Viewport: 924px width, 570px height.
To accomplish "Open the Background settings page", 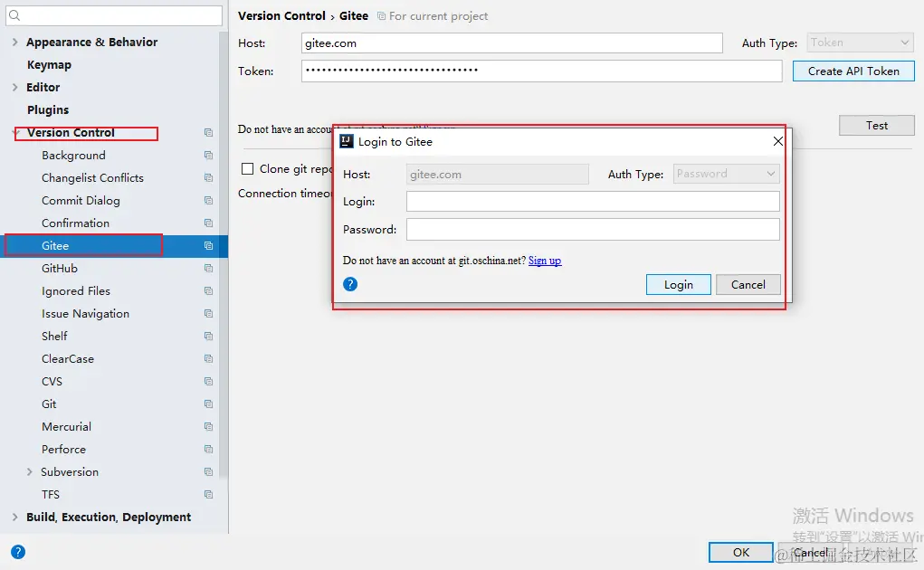I will [73, 156].
